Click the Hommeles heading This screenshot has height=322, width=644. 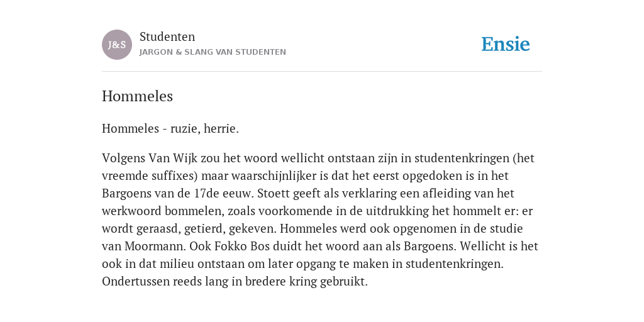(x=137, y=96)
